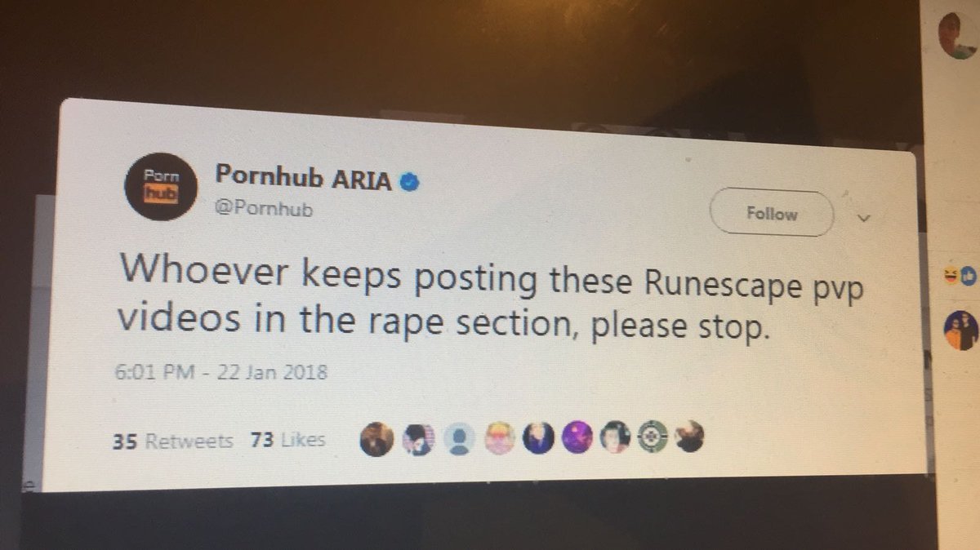
Task: Click the Follow button
Action: pyautogui.click(x=771, y=215)
